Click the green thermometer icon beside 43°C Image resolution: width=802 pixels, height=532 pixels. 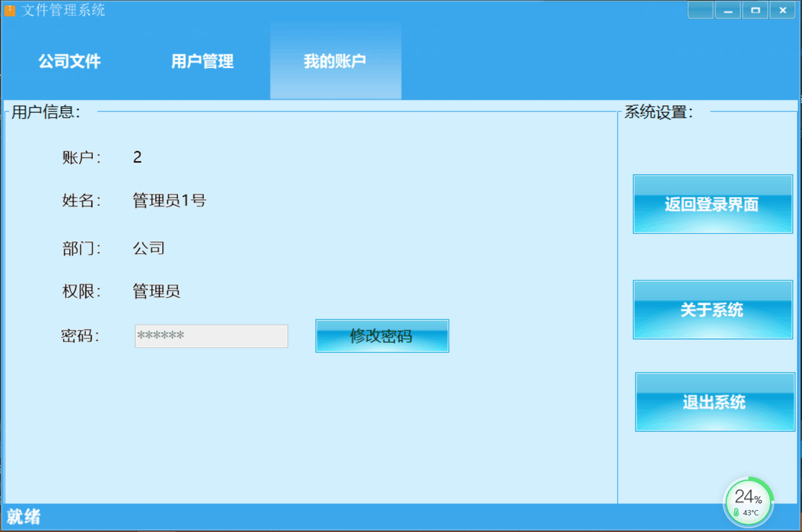(x=736, y=513)
